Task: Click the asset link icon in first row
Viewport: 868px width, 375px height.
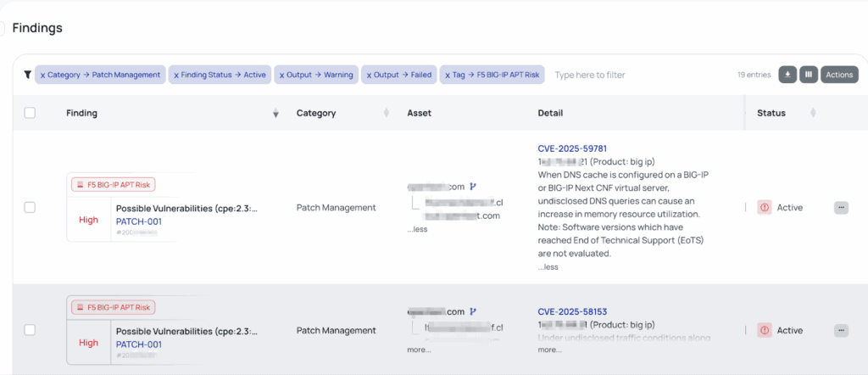Action: [x=473, y=186]
